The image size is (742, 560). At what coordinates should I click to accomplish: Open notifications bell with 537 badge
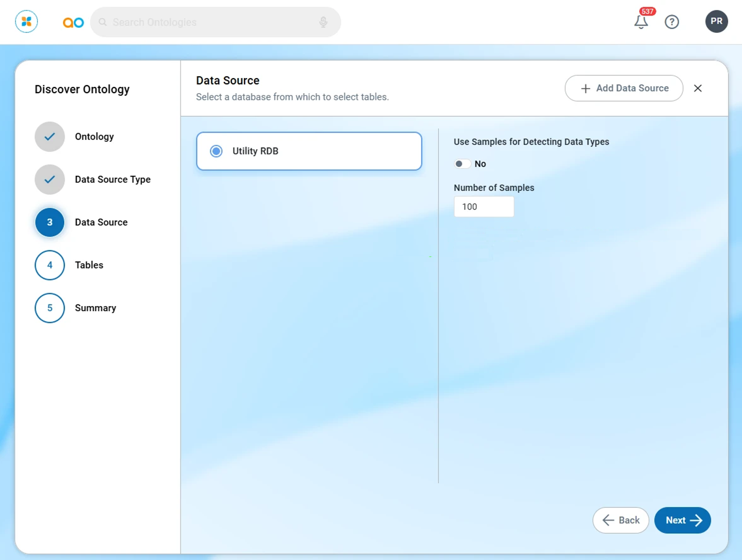click(x=642, y=21)
